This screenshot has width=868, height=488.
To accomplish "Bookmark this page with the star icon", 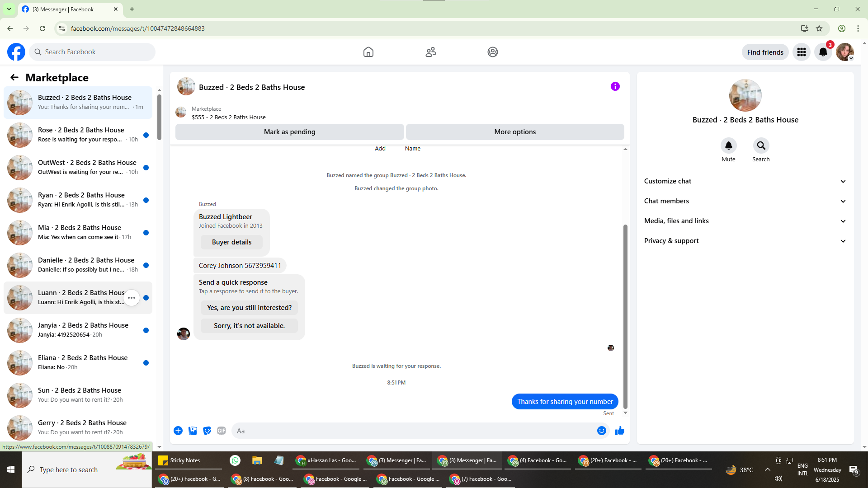I will tap(819, 28).
